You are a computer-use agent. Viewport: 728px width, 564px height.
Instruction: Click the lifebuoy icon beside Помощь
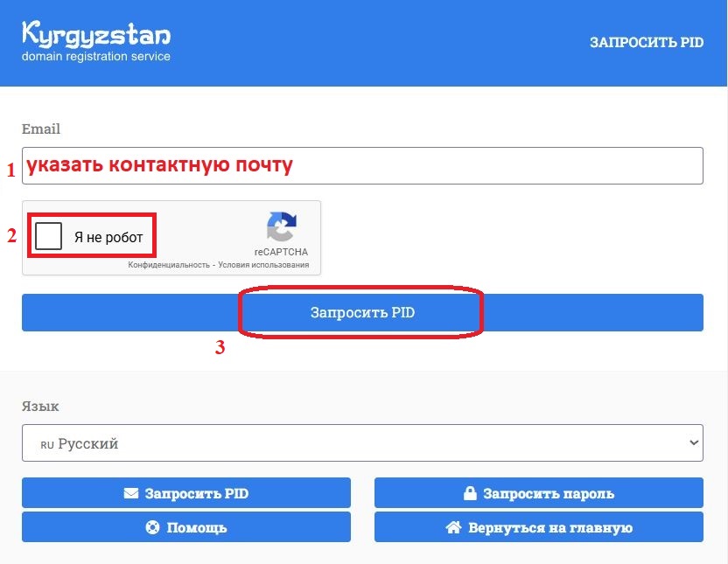click(x=150, y=527)
